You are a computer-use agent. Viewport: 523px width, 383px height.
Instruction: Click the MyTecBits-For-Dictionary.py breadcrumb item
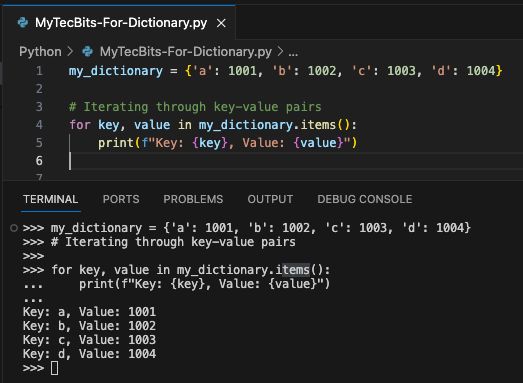186,52
